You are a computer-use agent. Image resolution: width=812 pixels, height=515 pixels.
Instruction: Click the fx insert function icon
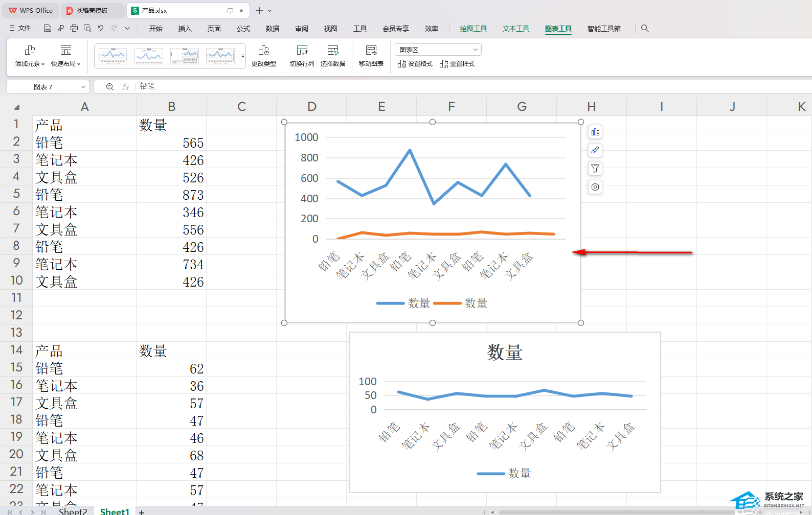[125, 87]
